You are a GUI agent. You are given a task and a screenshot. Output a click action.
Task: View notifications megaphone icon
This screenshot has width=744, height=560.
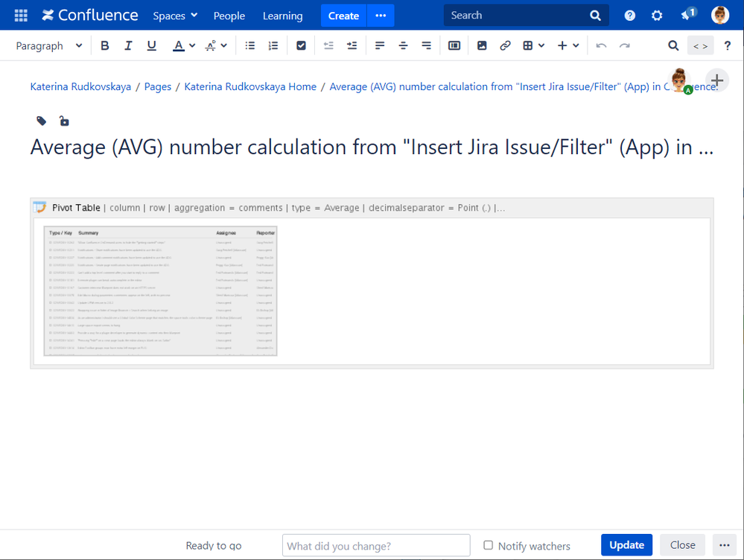688,14
